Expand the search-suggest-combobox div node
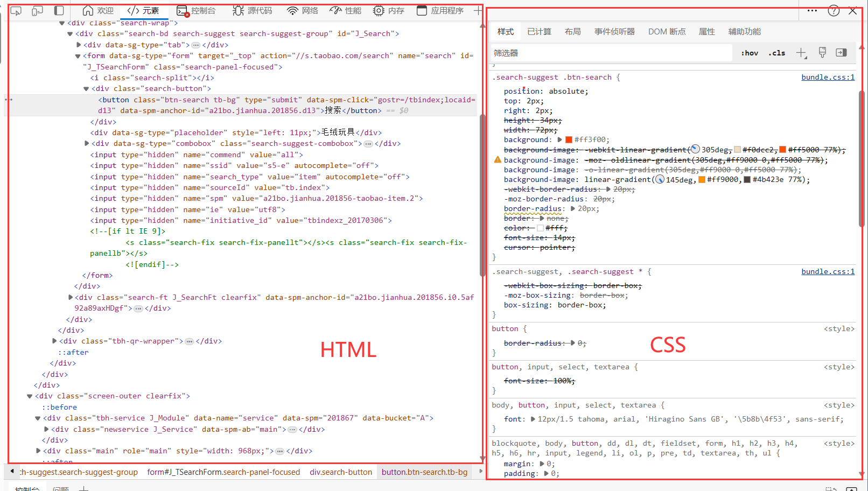Viewport: 868px width, 491px height. (87, 144)
